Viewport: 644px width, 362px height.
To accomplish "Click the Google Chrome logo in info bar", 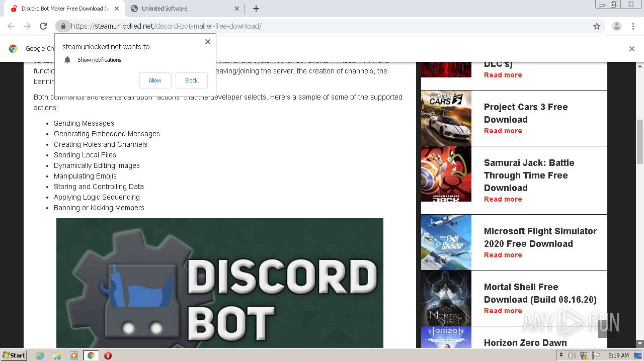I will [x=13, y=49].
